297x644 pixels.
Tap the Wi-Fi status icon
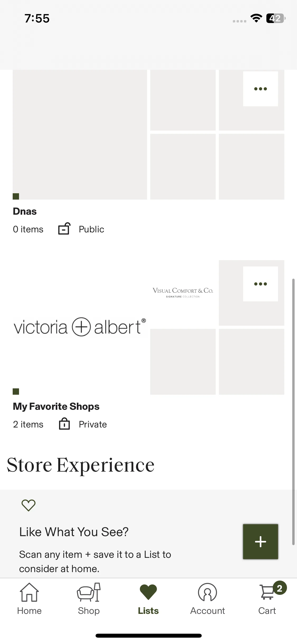[256, 18]
